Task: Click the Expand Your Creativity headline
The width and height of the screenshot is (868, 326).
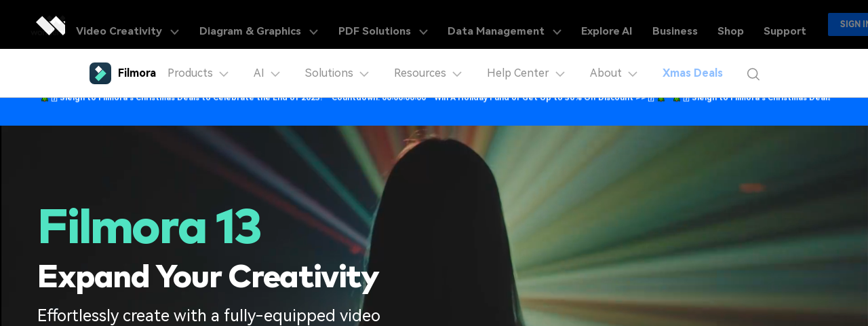Action: pyautogui.click(x=208, y=277)
